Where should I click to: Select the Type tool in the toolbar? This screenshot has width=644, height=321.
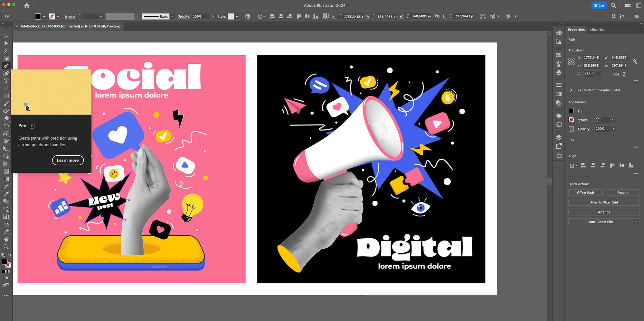(6, 81)
